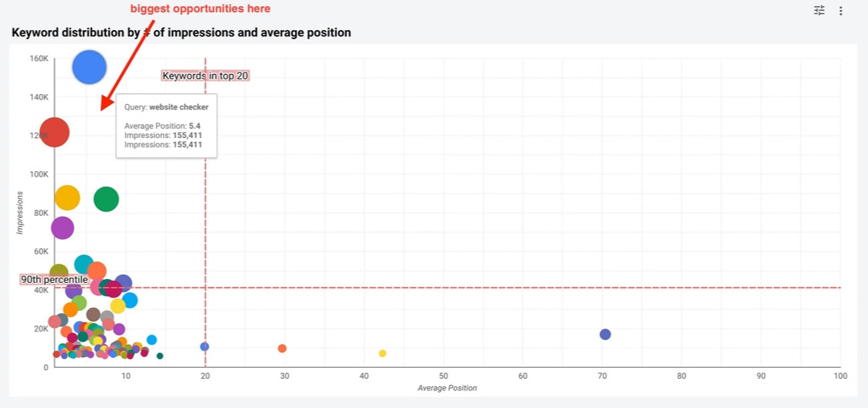Click the chart title about keyword distribution

(x=181, y=32)
